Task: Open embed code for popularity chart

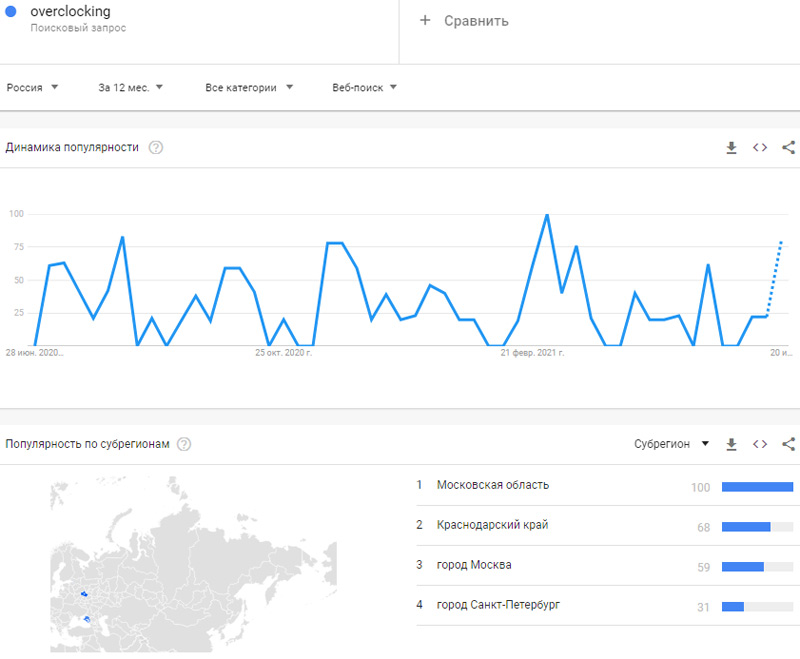Action: [x=760, y=148]
